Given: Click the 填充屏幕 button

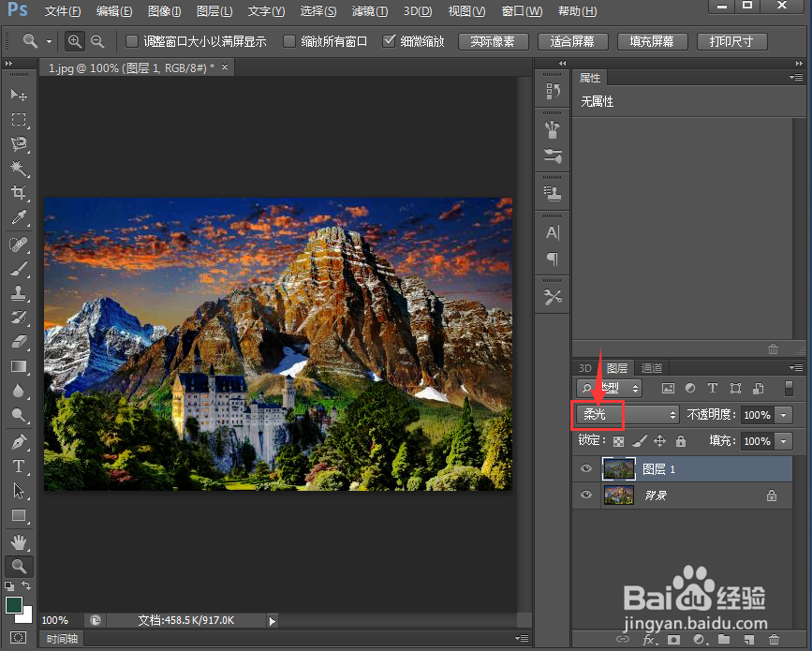Looking at the screenshot, I should point(653,41).
